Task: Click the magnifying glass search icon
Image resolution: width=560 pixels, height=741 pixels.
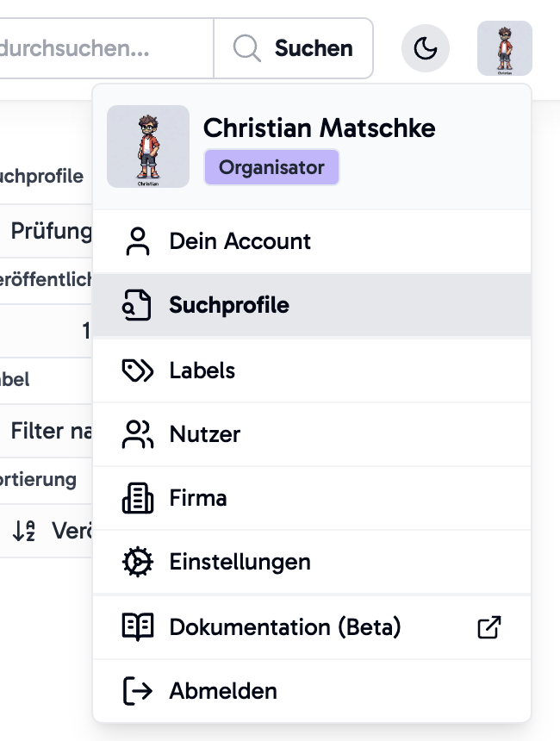Action: [247, 48]
